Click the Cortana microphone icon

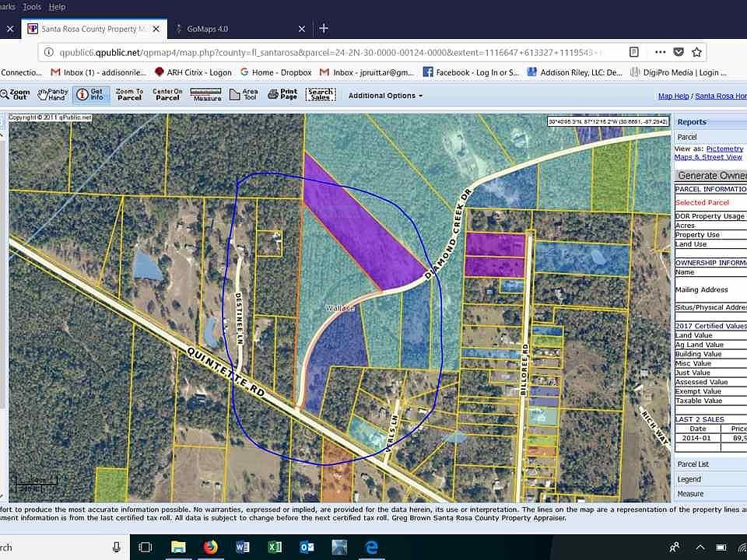click(116, 547)
